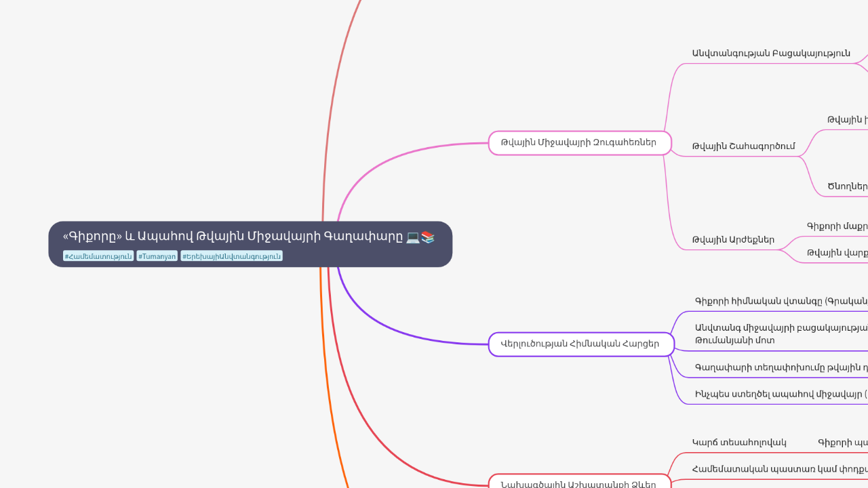Select the #Tumanyan hashtag tag
The width and height of the screenshot is (868, 488).
click(157, 256)
